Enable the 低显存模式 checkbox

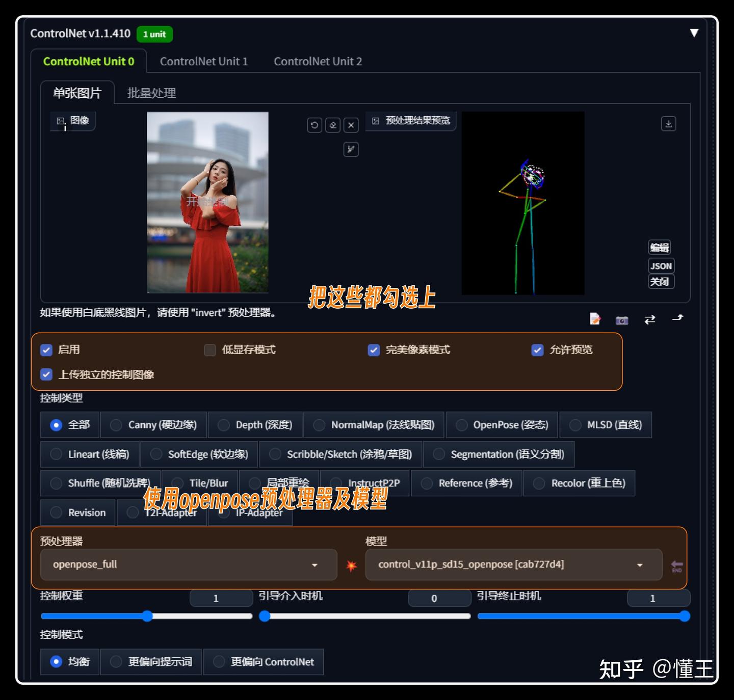click(x=209, y=350)
